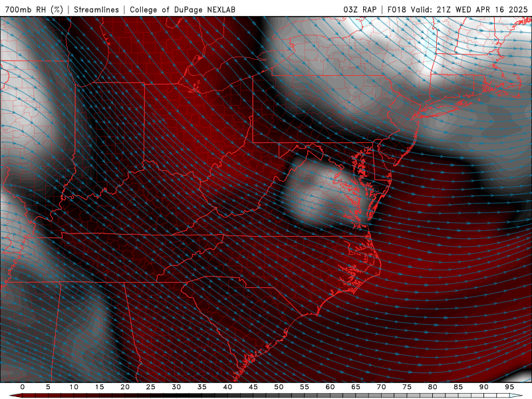Click the color scale label "50"

(x=279, y=387)
